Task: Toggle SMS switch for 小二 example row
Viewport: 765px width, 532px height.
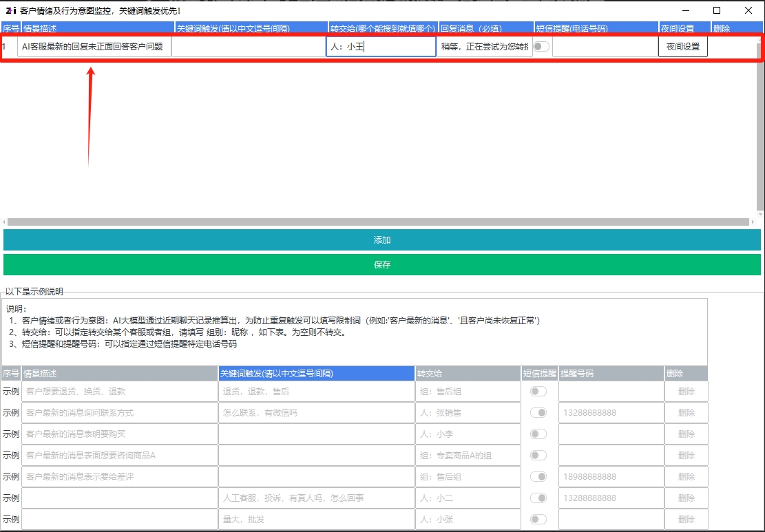Action: coord(538,498)
